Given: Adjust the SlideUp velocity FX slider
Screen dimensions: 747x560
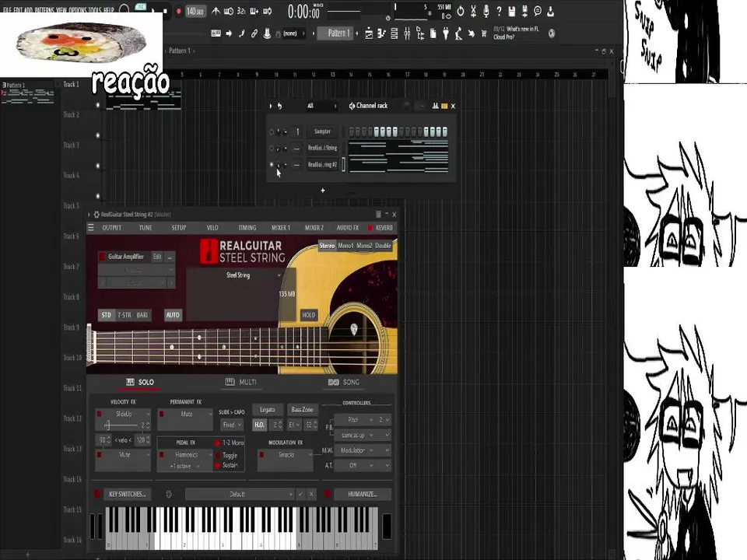Looking at the screenshot, I should point(107,425).
